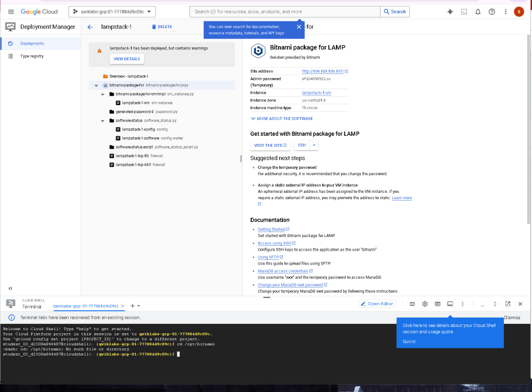Dismiss the recovered terminal tabs message
Image resolution: width=532 pixels, height=392 pixels.
(512, 318)
